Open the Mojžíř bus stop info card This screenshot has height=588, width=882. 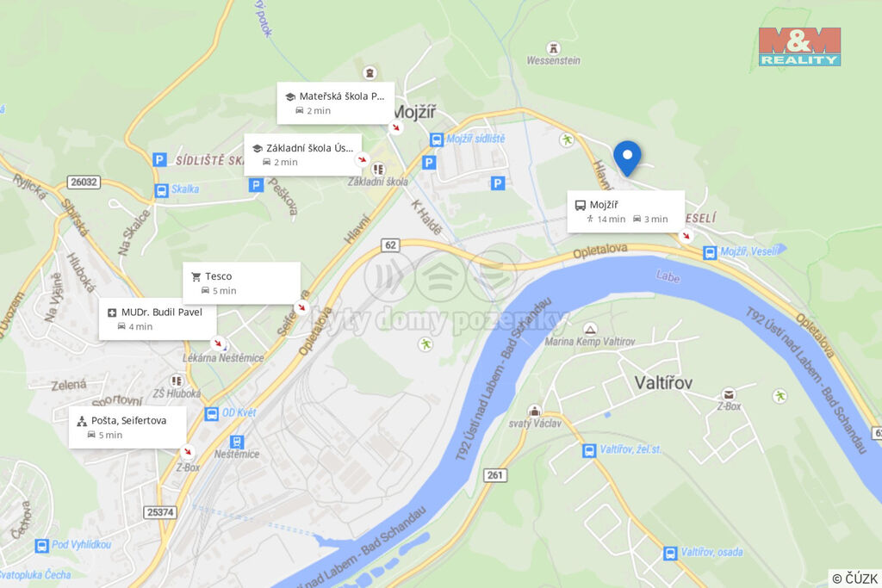click(626, 212)
